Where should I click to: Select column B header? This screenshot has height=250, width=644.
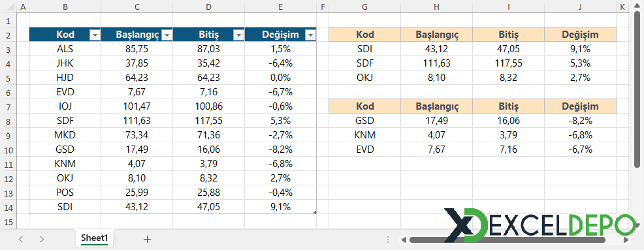(65, 7)
